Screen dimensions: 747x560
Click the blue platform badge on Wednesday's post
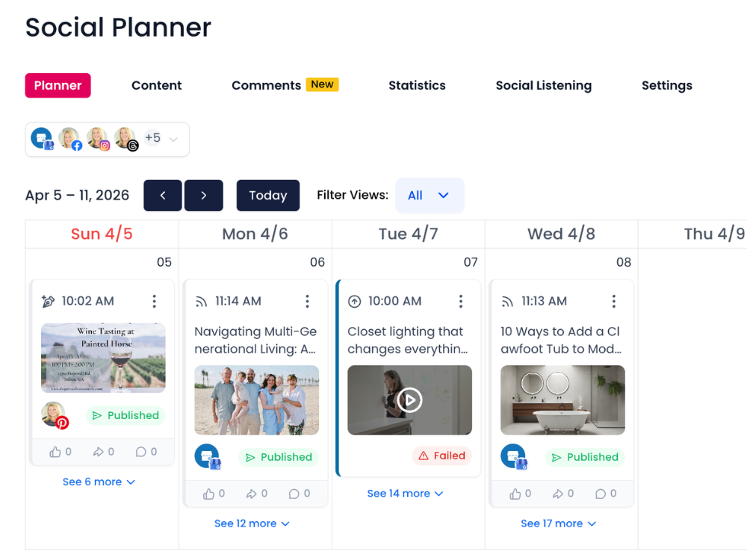(514, 457)
